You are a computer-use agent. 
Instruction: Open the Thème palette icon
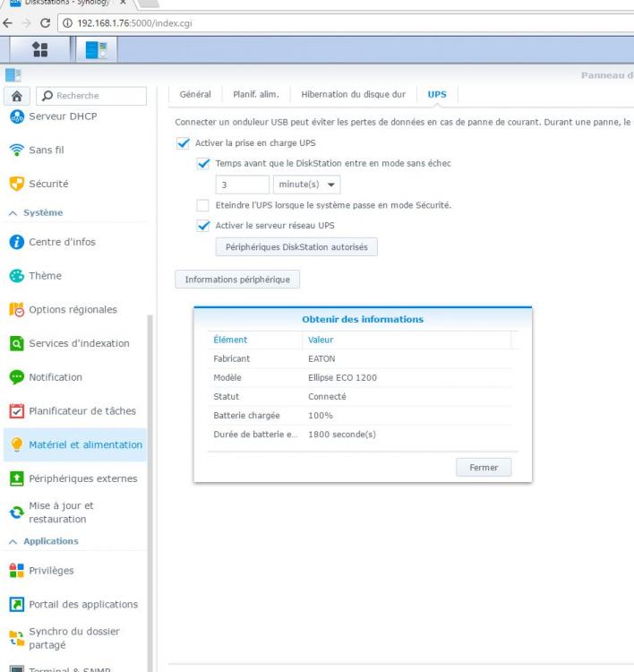pyautogui.click(x=17, y=276)
